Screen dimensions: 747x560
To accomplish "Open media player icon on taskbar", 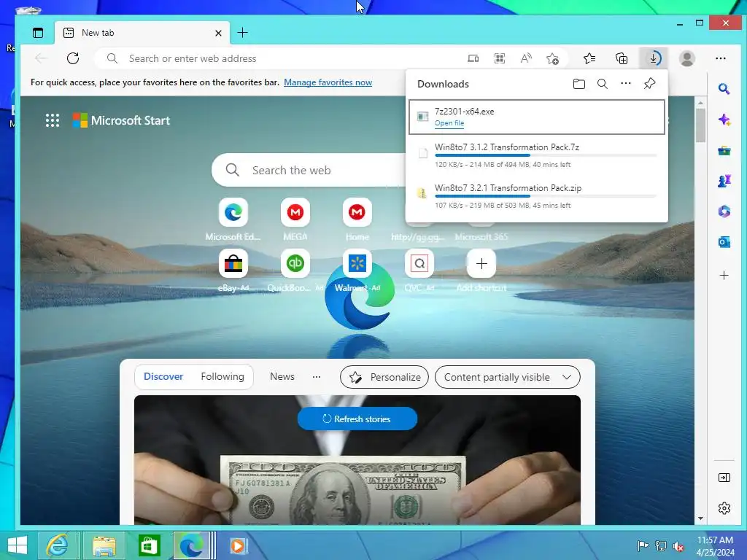I will [x=237, y=545].
